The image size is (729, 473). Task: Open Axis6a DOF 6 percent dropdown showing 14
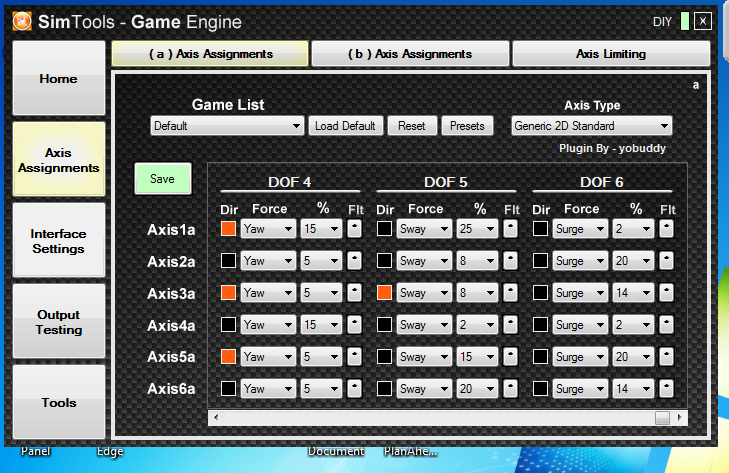[x=633, y=389]
